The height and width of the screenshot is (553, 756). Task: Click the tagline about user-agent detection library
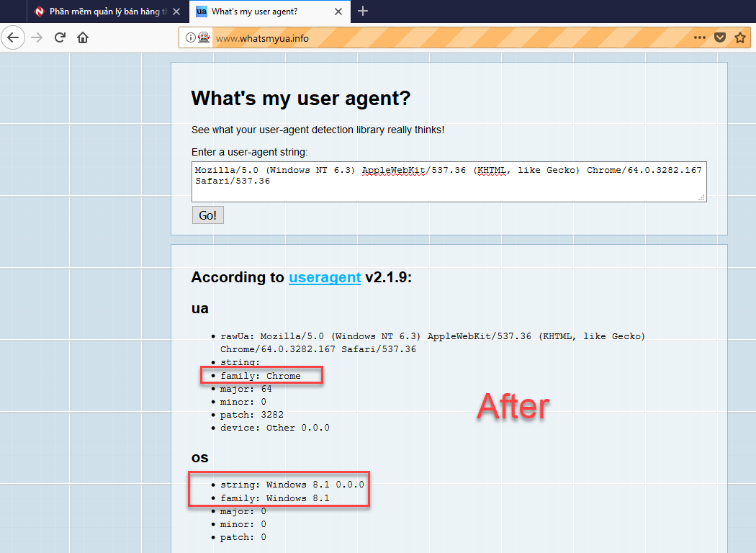[x=318, y=130]
